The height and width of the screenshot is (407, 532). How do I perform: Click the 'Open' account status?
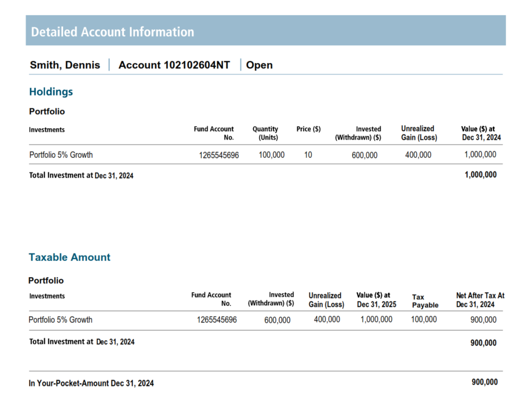[x=259, y=65]
